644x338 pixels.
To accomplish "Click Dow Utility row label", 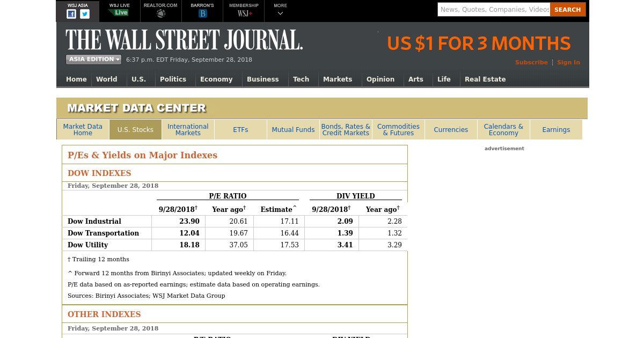I will [88, 245].
